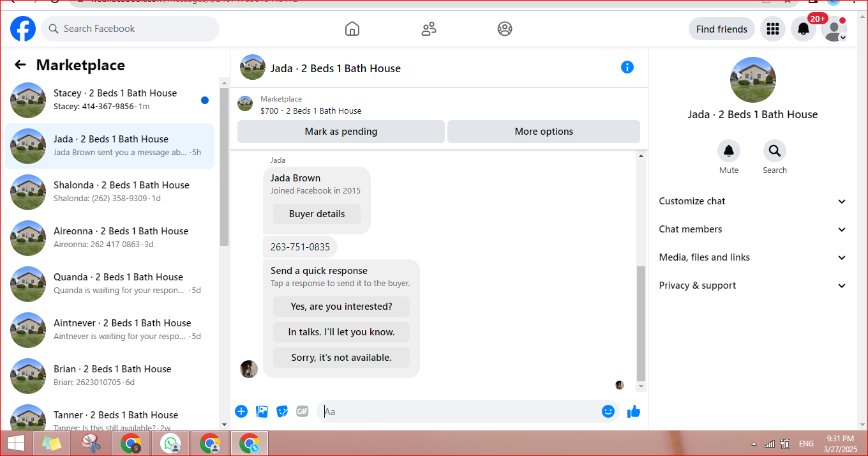The height and width of the screenshot is (456, 868).
Task: Click the network signal tray icon
Action: 770,443
